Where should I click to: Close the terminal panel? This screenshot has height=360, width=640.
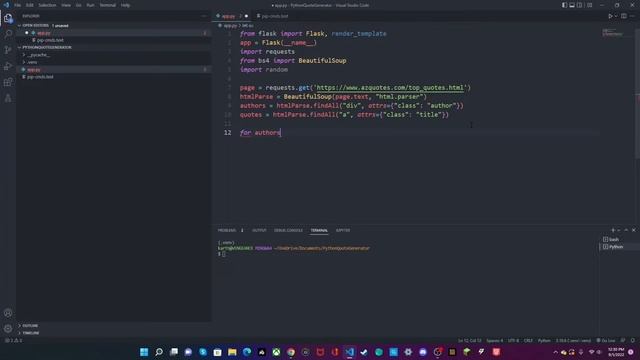coord(633,230)
